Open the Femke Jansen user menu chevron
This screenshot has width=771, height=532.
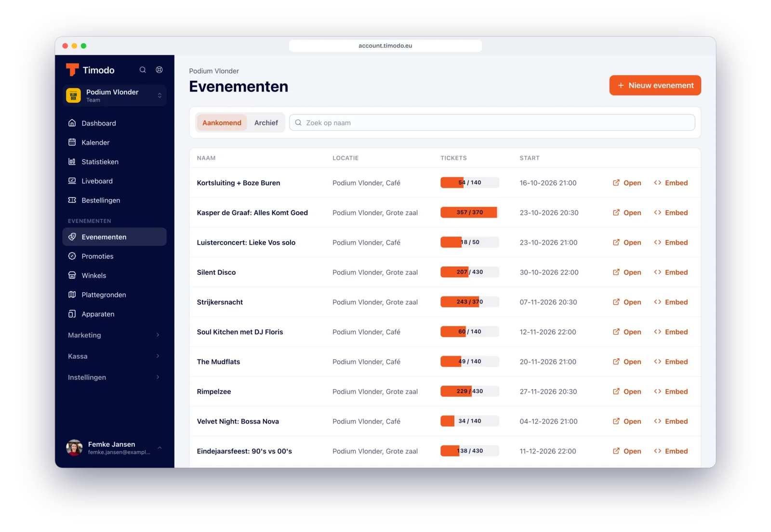160,448
